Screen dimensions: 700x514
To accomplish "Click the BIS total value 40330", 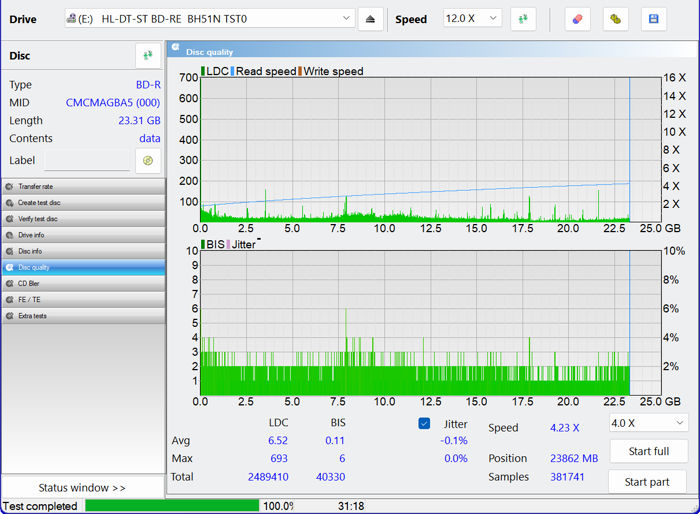I will tap(331, 477).
